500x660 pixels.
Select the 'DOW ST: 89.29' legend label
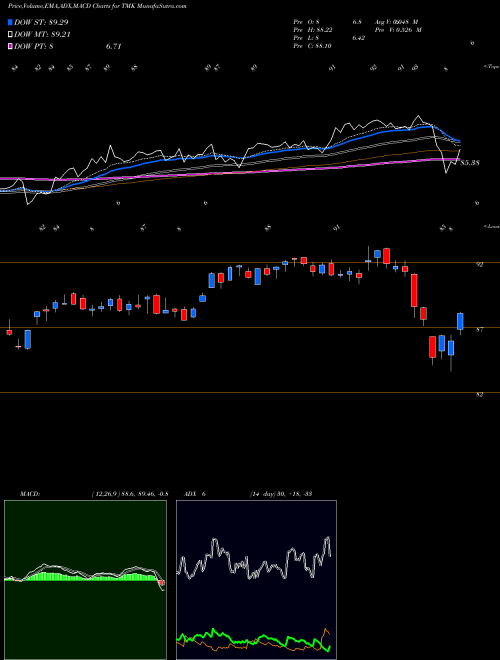[x=41, y=22]
